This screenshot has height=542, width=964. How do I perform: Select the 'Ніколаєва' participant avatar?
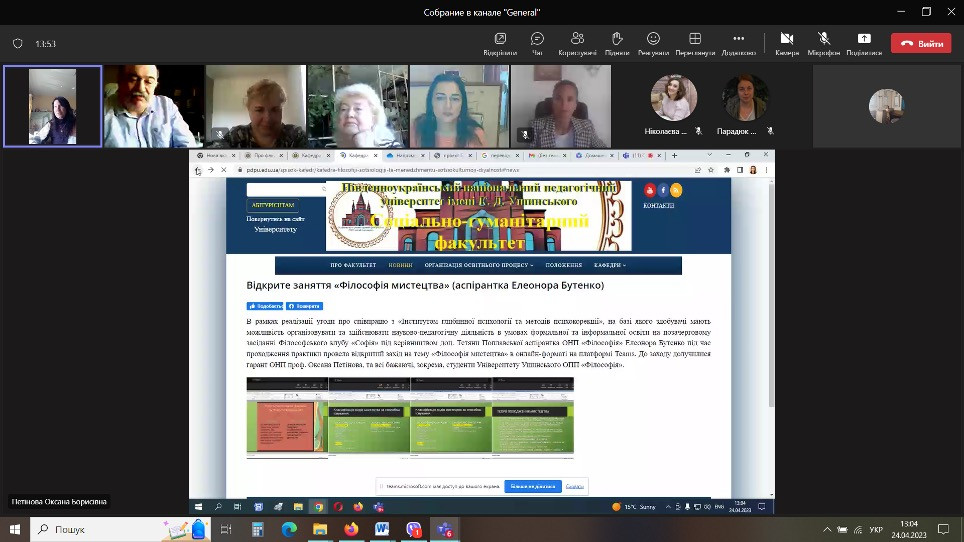coord(674,98)
